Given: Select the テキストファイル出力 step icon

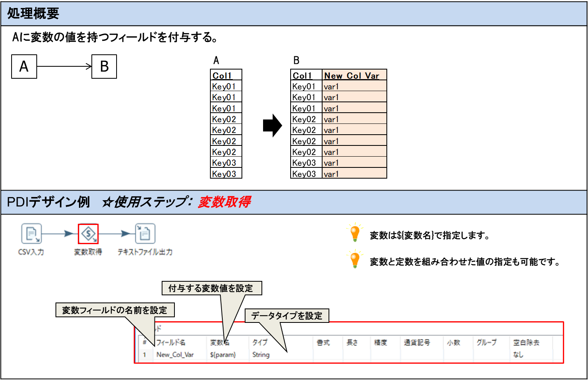Looking at the screenshot, I should point(145,233).
